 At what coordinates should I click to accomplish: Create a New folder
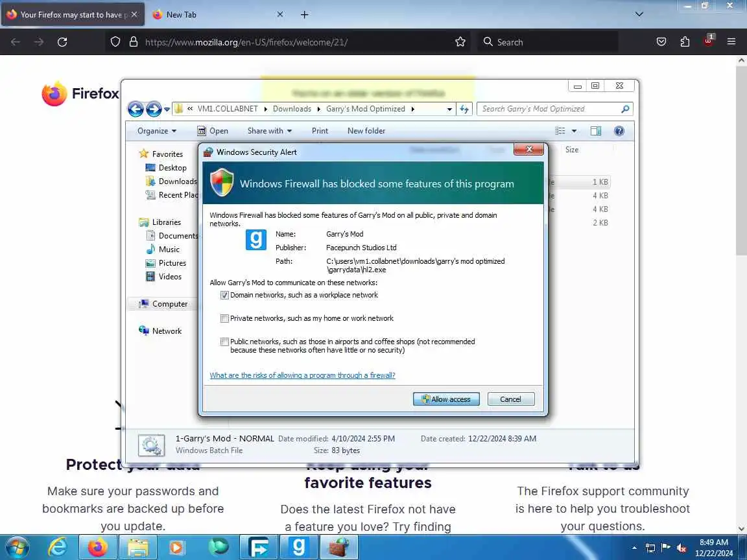366,131
